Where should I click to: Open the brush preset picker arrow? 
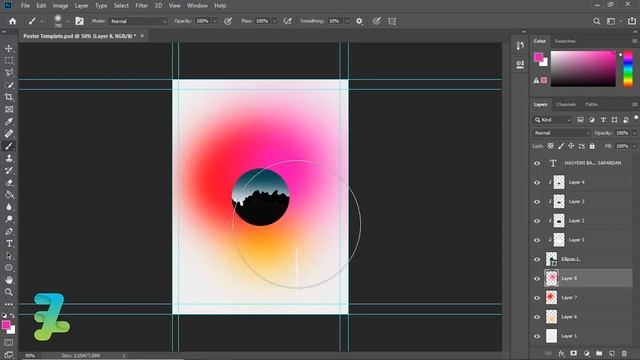tap(67, 21)
